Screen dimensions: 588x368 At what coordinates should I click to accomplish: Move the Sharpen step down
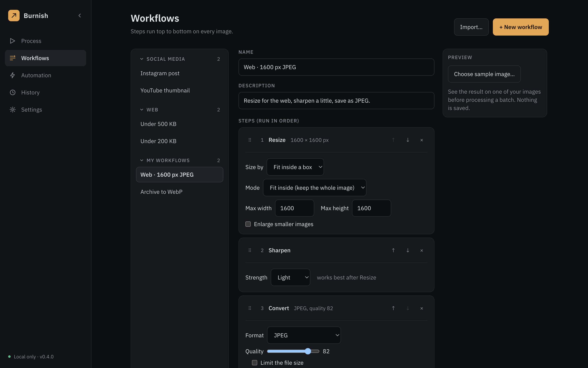(x=408, y=250)
